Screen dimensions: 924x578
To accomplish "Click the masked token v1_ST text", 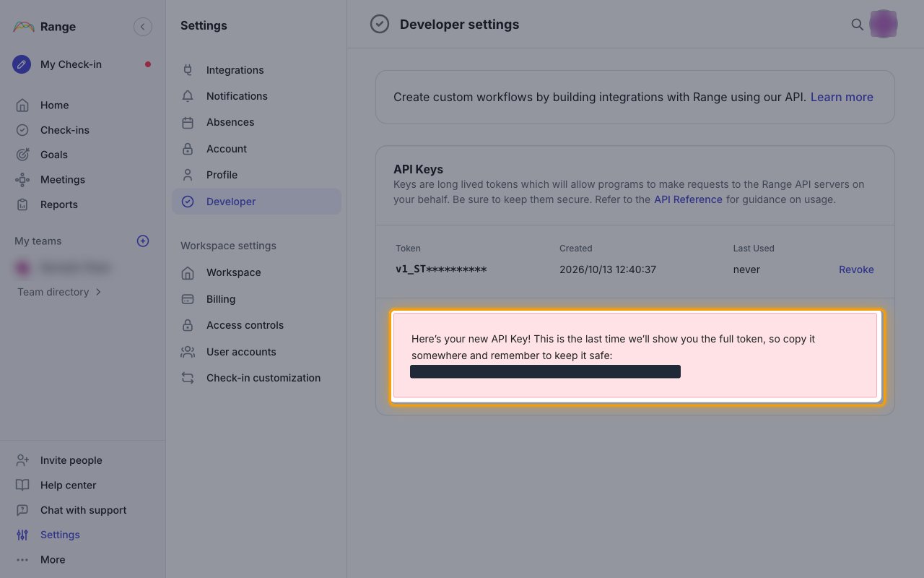I will click(441, 269).
